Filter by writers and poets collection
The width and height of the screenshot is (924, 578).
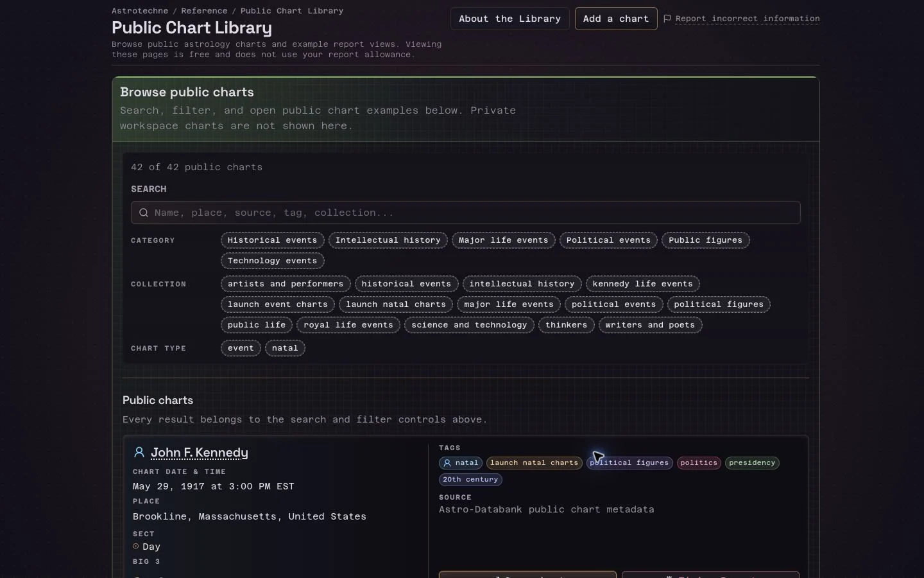651,325
